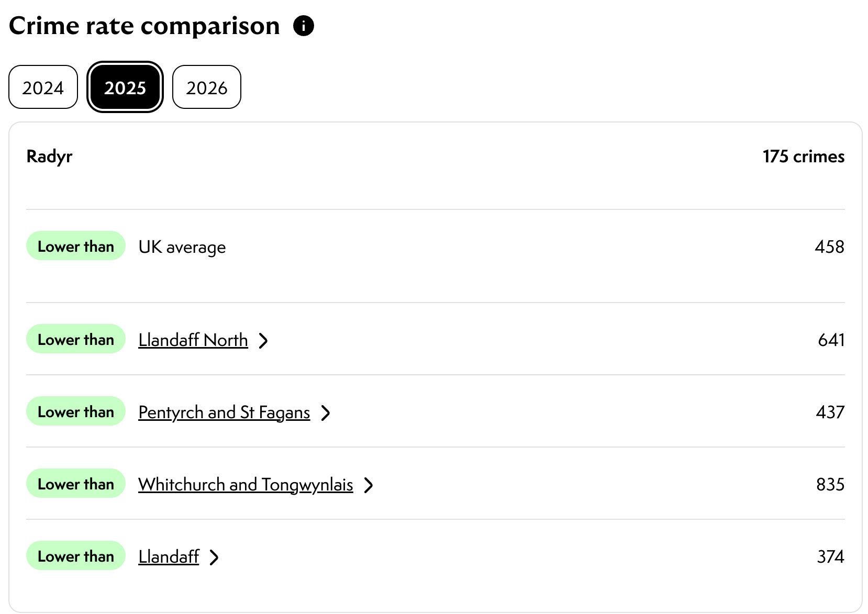Select the 2025 year tab
Screen dimensions: 868x614
[x=125, y=87]
